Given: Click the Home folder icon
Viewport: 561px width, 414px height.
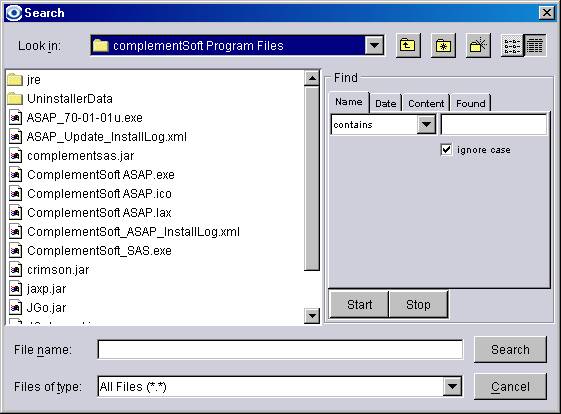Looking at the screenshot, I should (443, 45).
